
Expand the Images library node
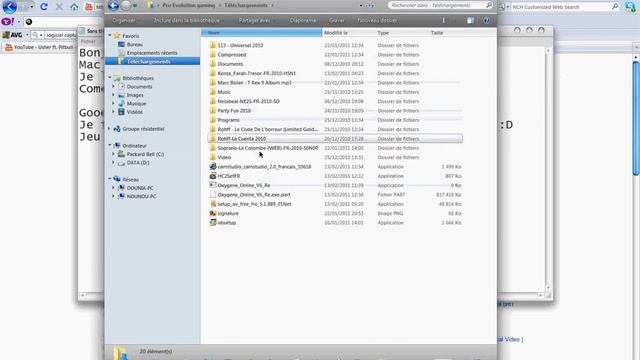[113, 95]
